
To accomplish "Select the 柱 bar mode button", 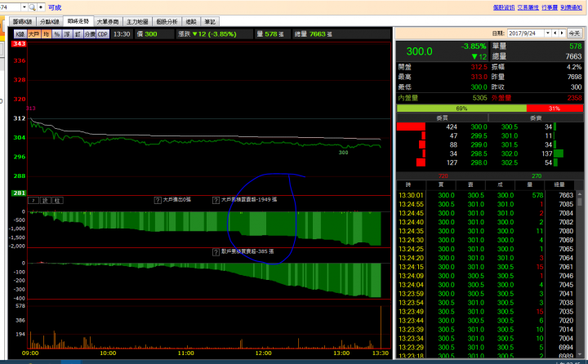I will (57, 201).
